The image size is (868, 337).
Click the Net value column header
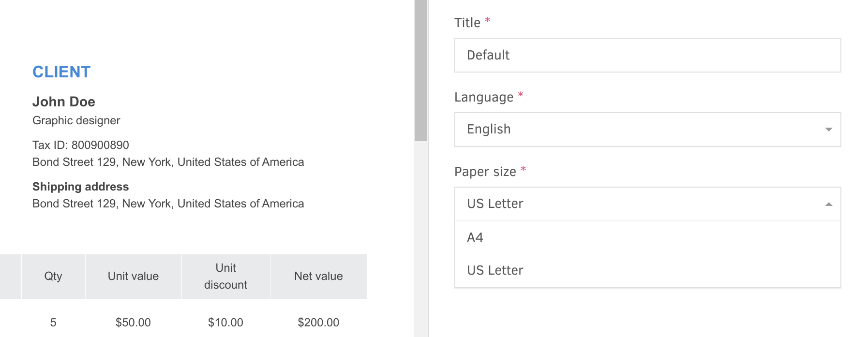click(318, 276)
